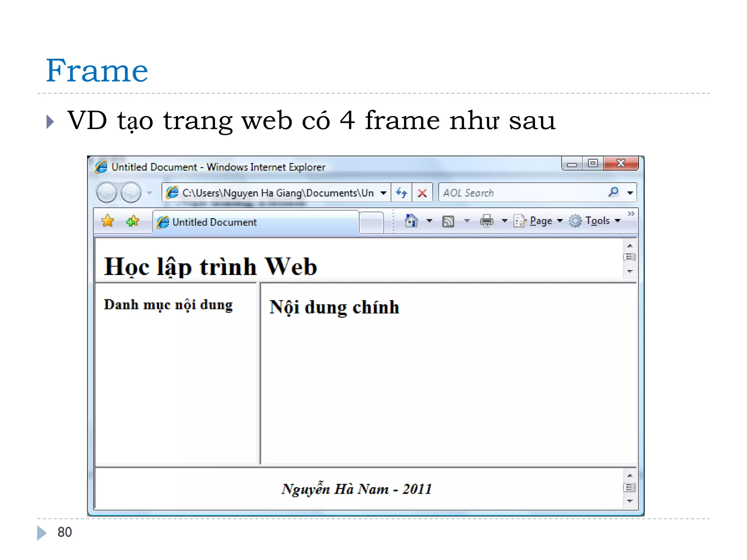Image resolution: width=747 pixels, height=560 pixels.
Task: Click the text 'Danh mục nội dung'
Action: (x=168, y=305)
